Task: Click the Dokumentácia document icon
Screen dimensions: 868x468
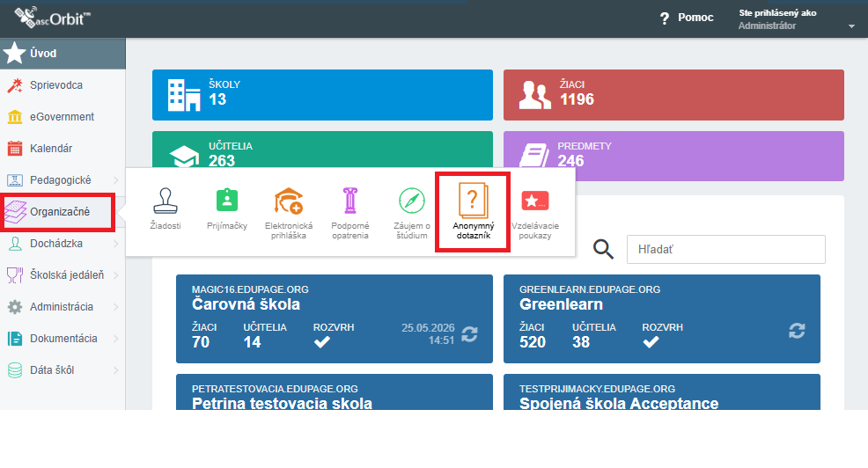Action: 15,339
